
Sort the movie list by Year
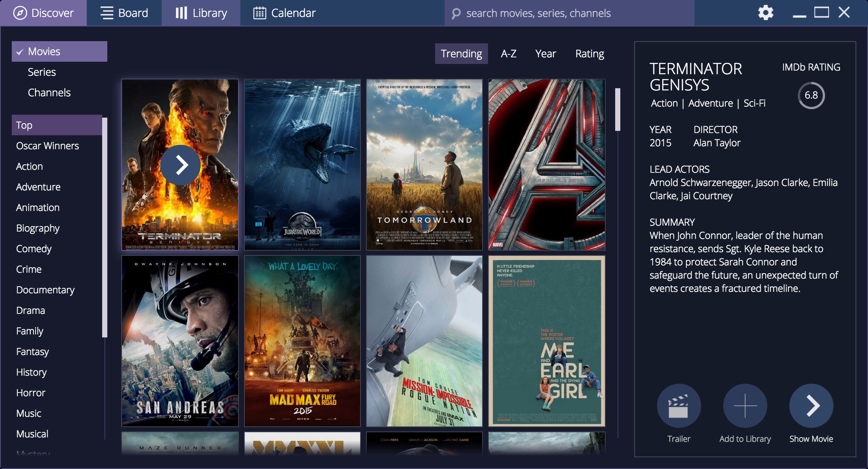[x=545, y=54]
